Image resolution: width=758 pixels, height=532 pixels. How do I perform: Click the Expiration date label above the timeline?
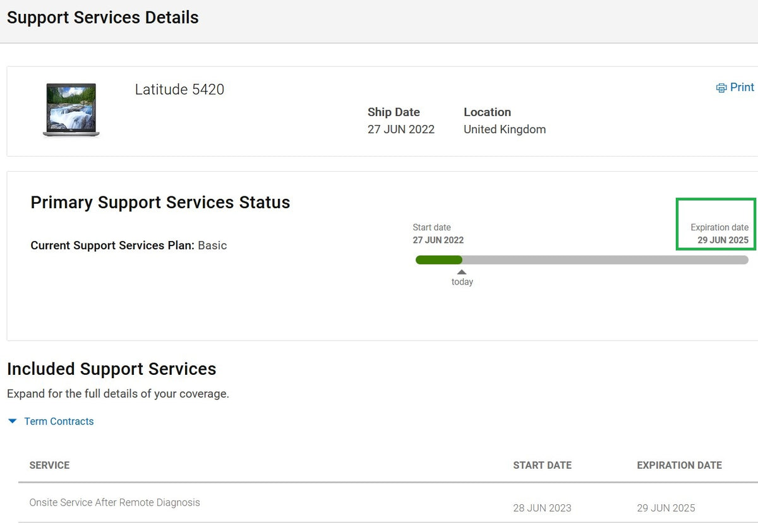tap(719, 227)
